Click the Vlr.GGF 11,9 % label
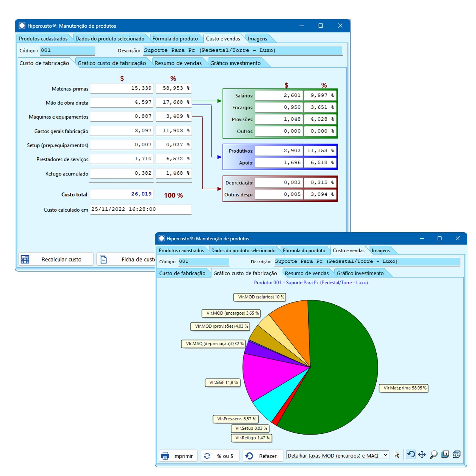This screenshot has width=476, height=476. pos(223,383)
